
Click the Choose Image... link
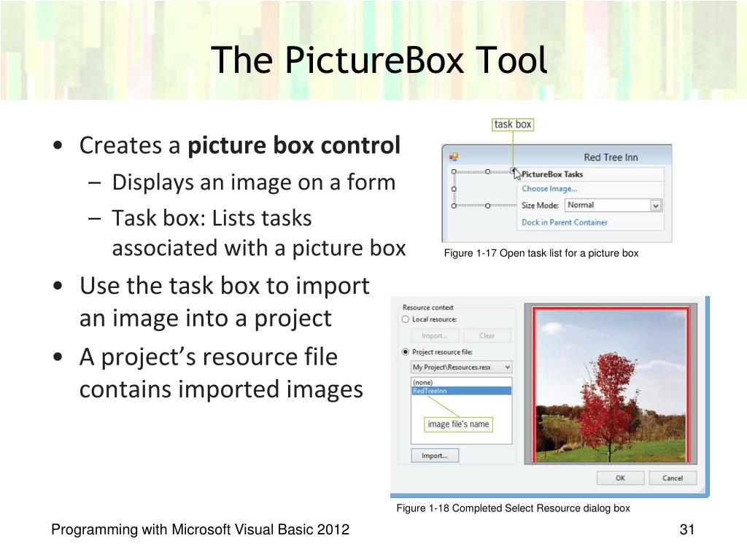[x=549, y=189]
